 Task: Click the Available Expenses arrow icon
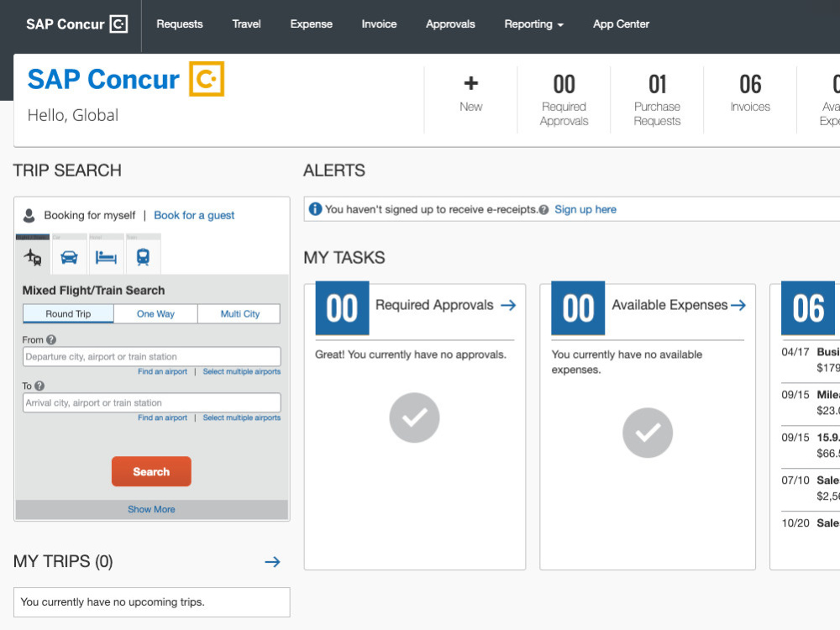(x=738, y=306)
